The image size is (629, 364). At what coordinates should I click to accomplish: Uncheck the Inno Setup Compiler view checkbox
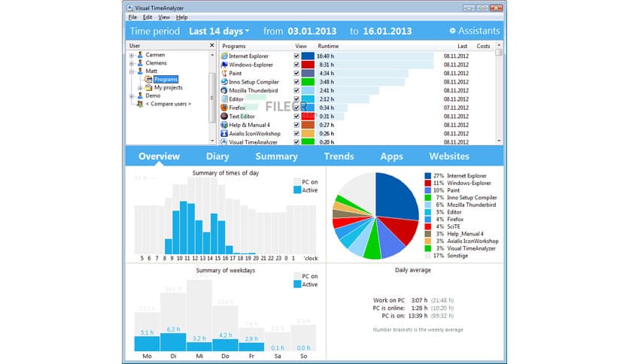(296, 82)
